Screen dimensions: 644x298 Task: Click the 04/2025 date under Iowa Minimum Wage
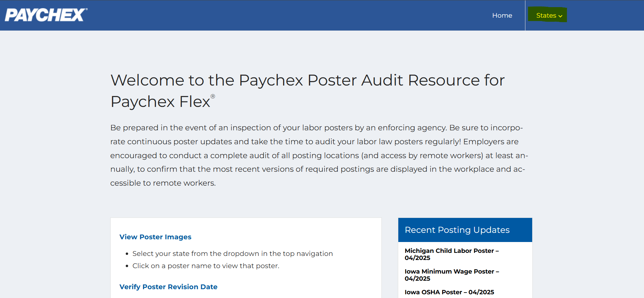pyautogui.click(x=417, y=279)
